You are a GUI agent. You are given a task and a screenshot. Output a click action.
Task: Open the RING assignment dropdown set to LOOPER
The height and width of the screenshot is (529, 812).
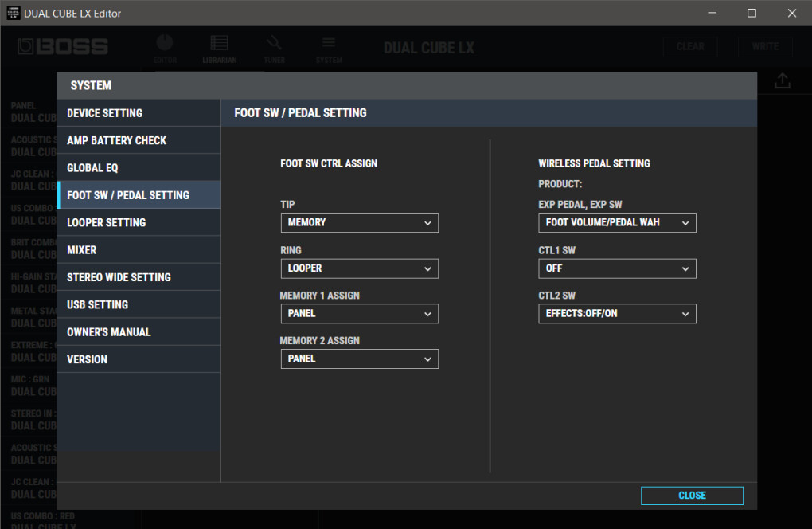(x=359, y=268)
